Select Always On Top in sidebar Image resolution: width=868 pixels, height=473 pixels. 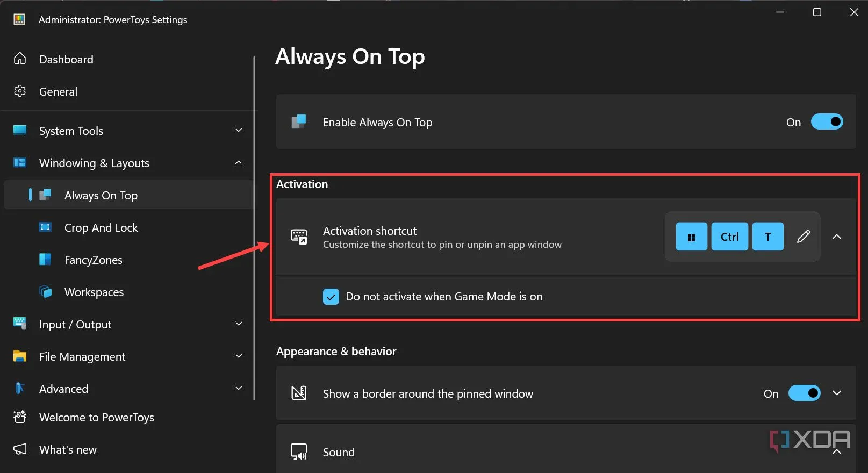point(129,195)
